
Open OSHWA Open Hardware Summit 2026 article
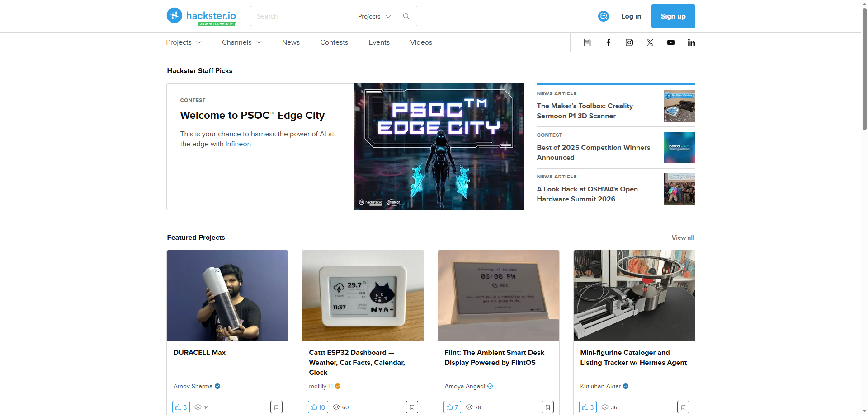click(587, 194)
